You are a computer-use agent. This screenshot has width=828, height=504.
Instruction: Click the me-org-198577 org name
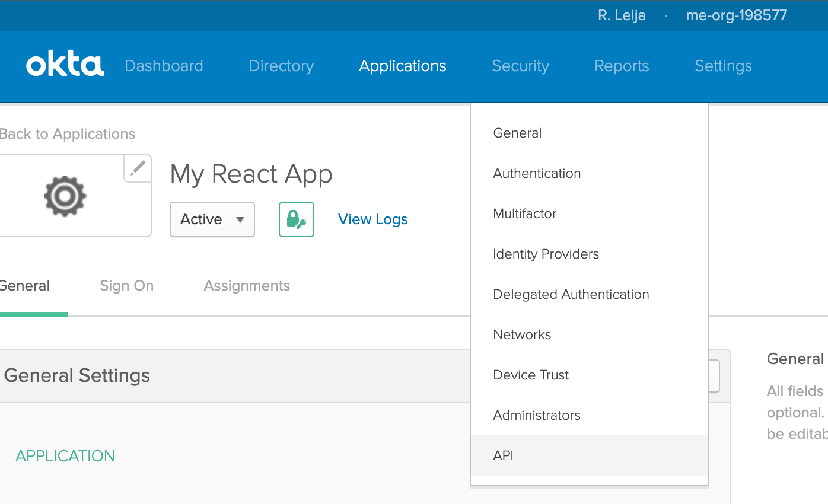[736, 15]
